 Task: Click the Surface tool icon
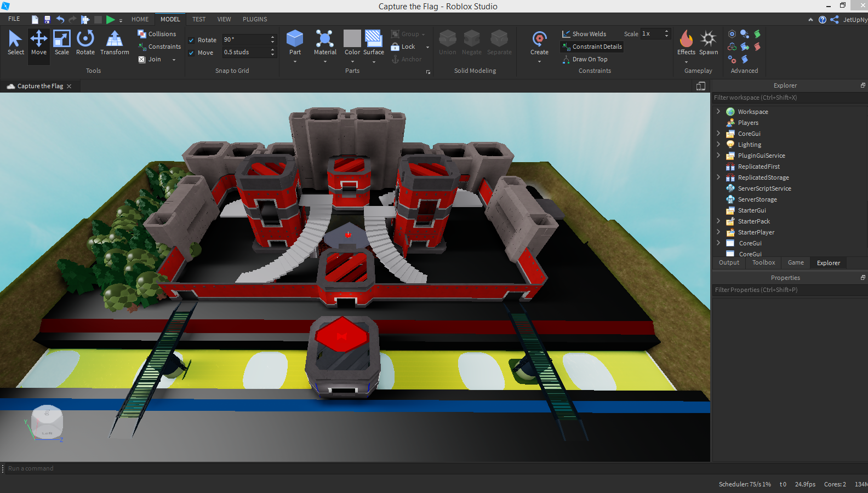374,39
